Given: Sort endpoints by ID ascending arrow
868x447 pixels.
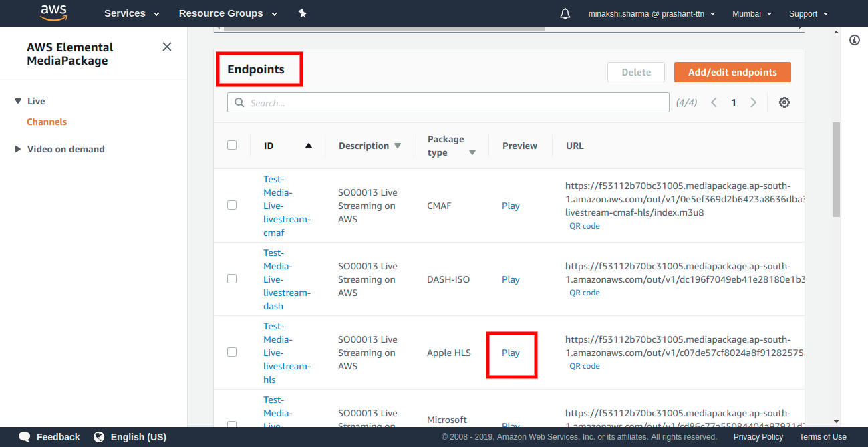Looking at the screenshot, I should pyautogui.click(x=309, y=146).
